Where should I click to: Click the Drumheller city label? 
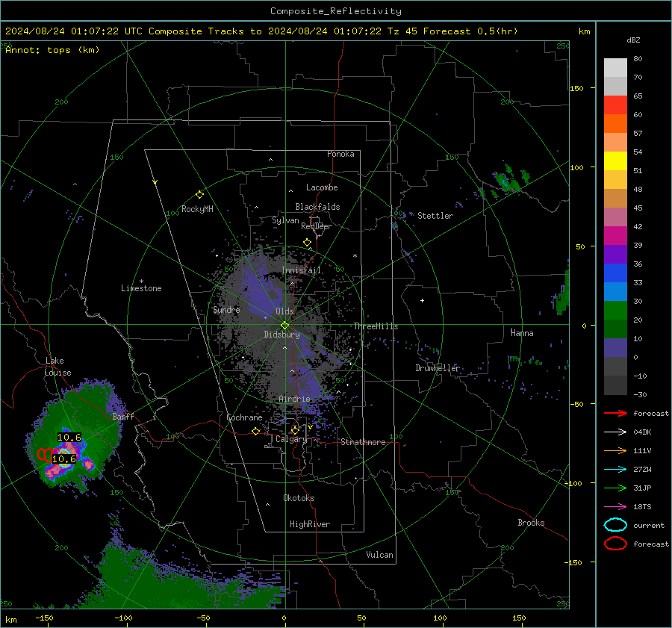click(x=438, y=368)
